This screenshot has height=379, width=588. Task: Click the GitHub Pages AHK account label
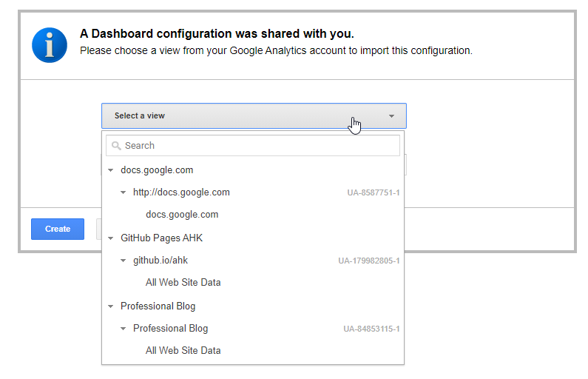pyautogui.click(x=161, y=238)
